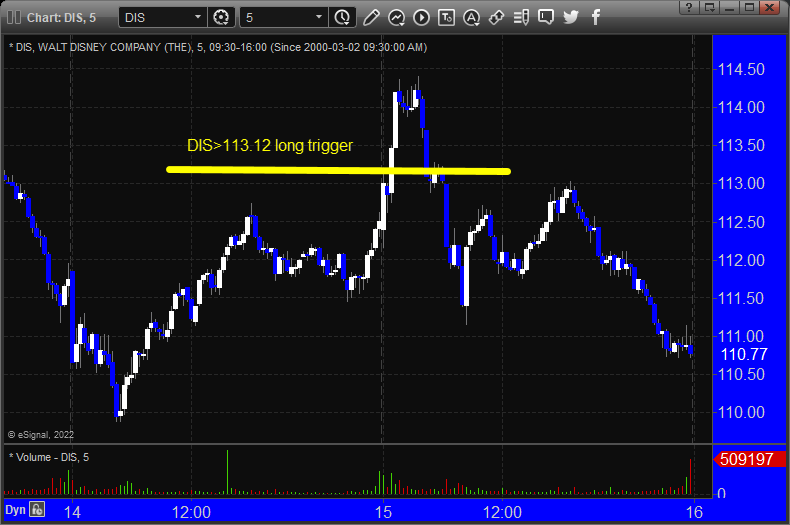The width and height of the screenshot is (790, 525).
Task: Share chart via Twitter icon
Action: point(571,18)
